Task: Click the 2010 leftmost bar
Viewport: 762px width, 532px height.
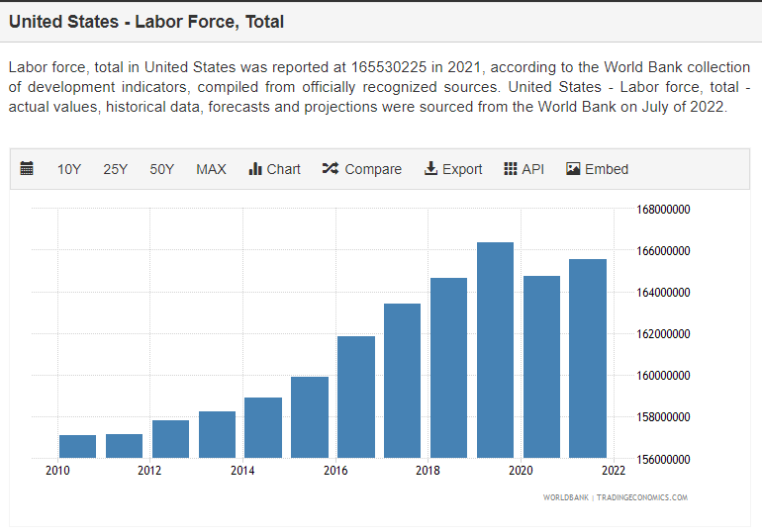Action: (x=78, y=447)
